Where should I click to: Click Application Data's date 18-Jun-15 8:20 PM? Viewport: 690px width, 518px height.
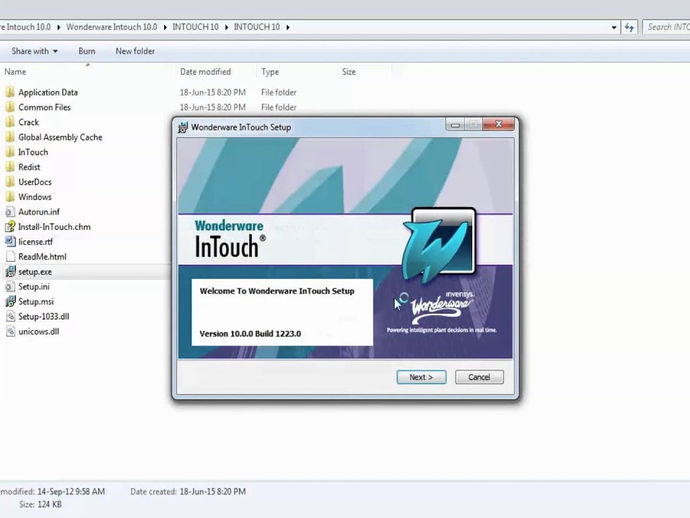(213, 92)
